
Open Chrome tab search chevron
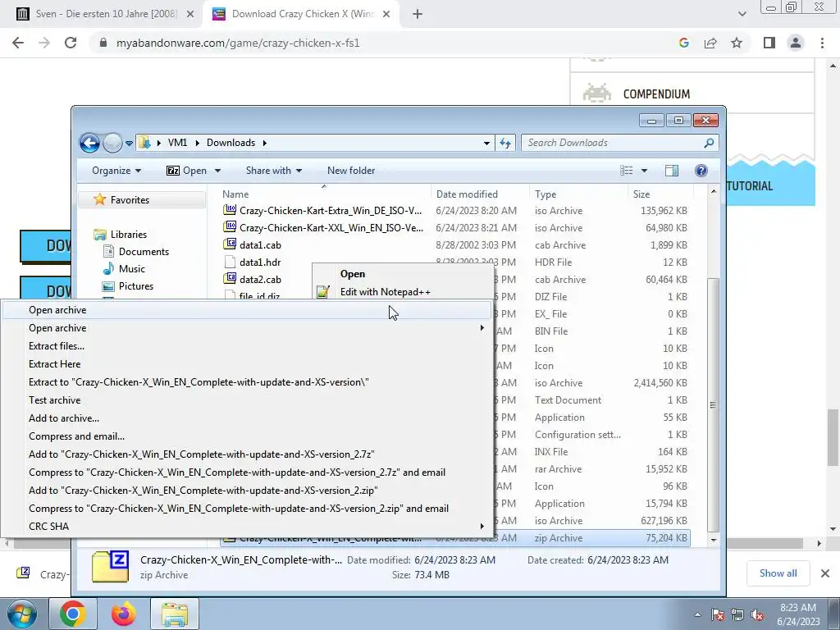click(742, 14)
